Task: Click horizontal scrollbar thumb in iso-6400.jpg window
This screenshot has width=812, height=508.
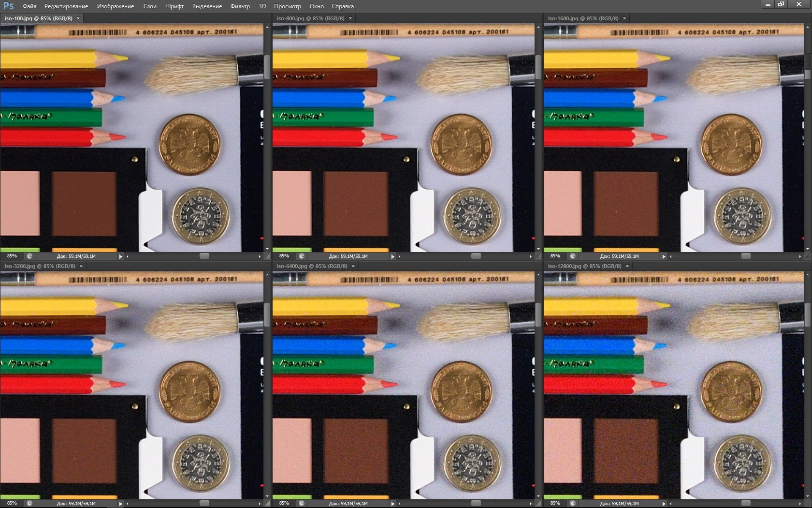Action: coord(476,503)
